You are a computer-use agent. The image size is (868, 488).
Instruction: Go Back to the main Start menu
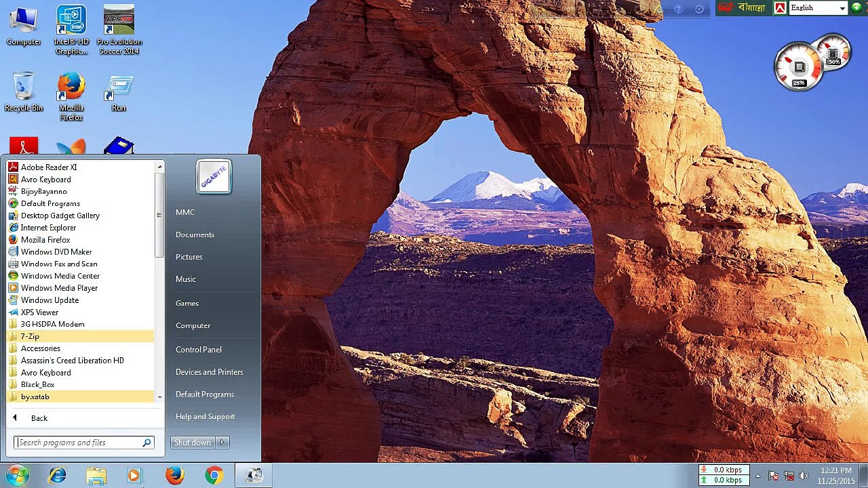[x=39, y=418]
